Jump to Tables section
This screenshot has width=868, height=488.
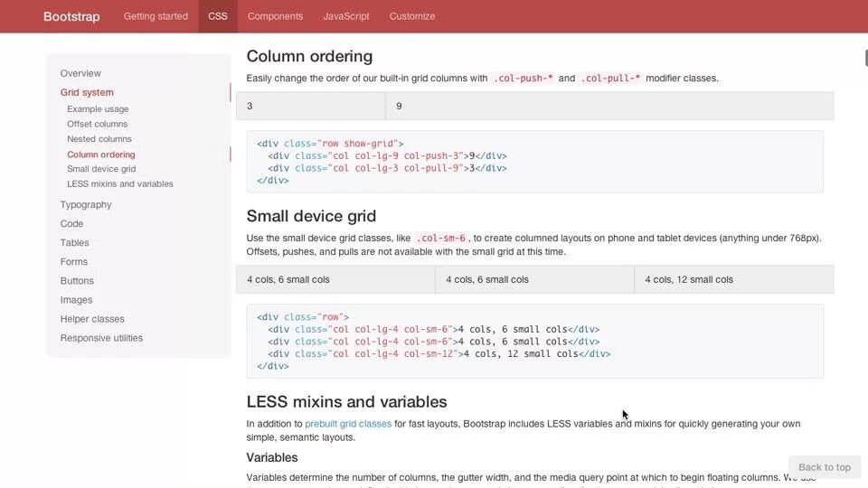coord(75,243)
